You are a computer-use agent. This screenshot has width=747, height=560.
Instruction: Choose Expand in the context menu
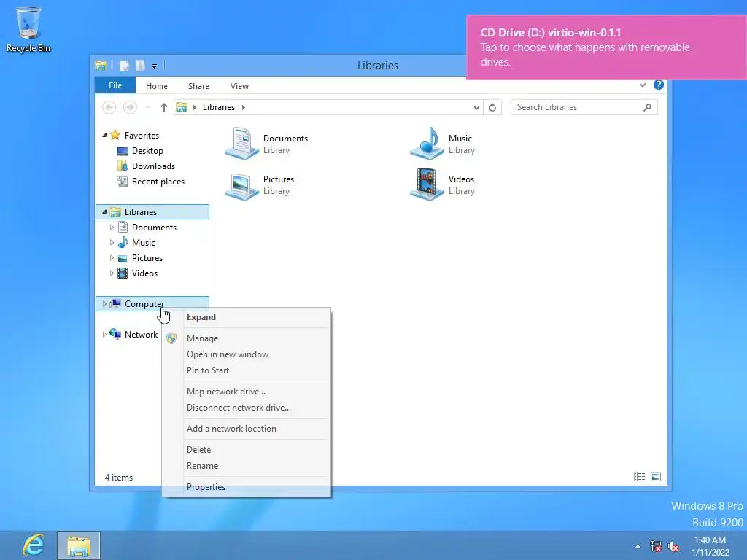tap(247, 317)
